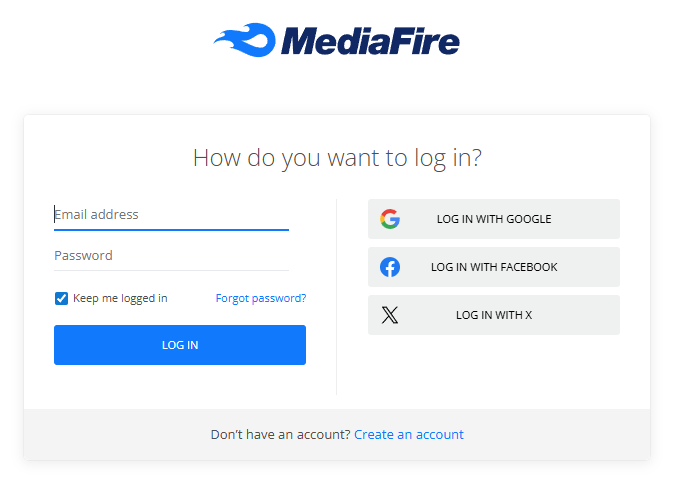Click the "Don't have an account?" text
Screen dimensions: 678x488
(x=280, y=434)
